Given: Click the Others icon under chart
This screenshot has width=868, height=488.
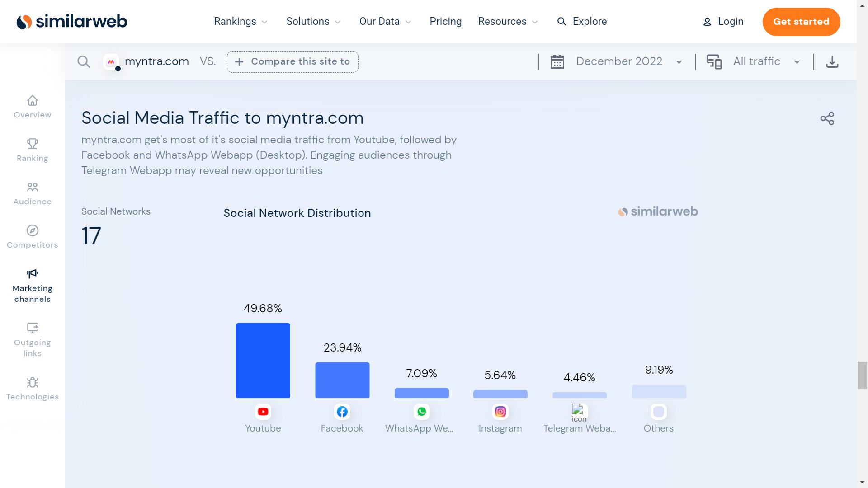Looking at the screenshot, I should [x=659, y=412].
